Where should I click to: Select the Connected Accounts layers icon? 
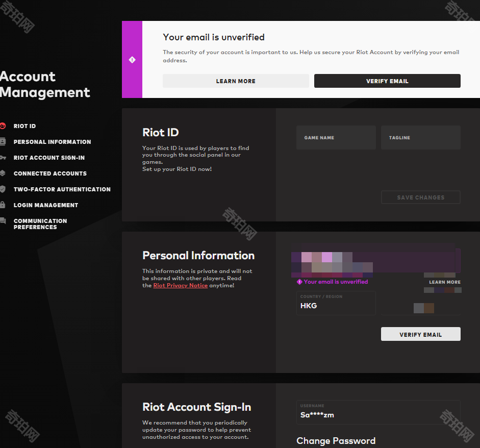[3, 173]
